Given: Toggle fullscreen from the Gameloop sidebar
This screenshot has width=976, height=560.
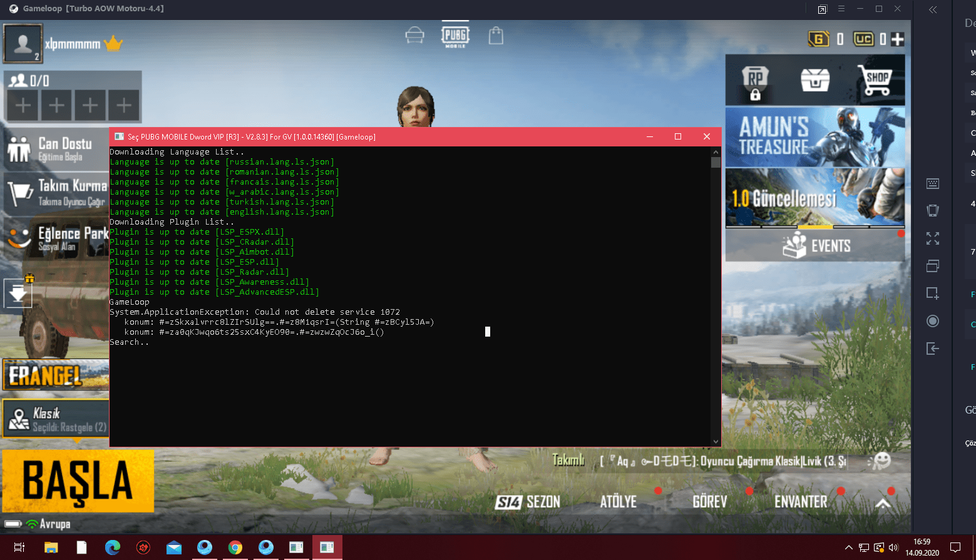Looking at the screenshot, I should point(933,238).
